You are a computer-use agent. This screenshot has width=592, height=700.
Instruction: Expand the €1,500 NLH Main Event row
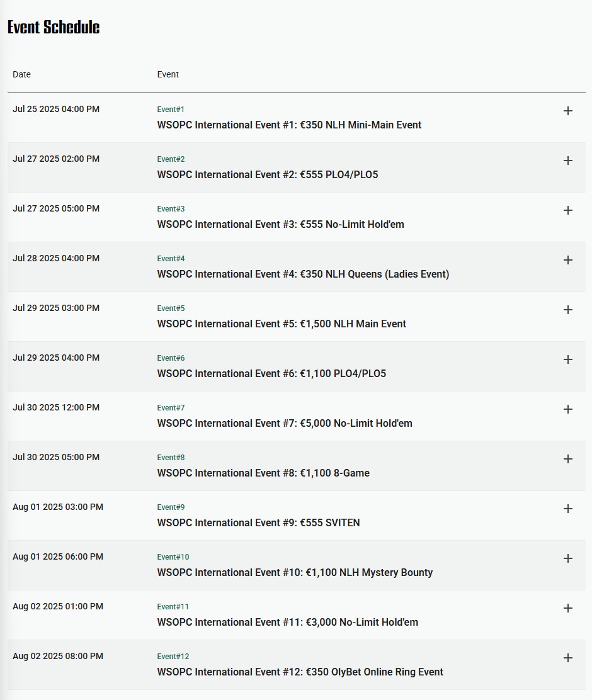click(x=568, y=310)
